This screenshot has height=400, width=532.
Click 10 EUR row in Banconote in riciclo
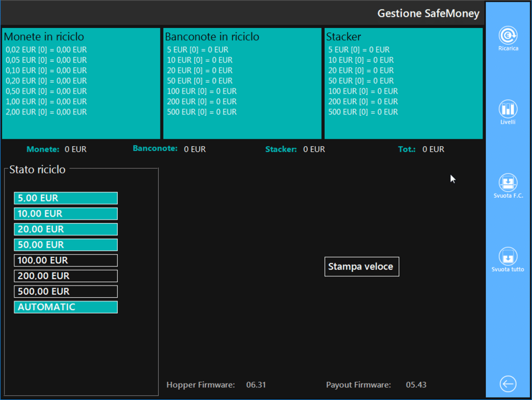pyautogui.click(x=199, y=60)
